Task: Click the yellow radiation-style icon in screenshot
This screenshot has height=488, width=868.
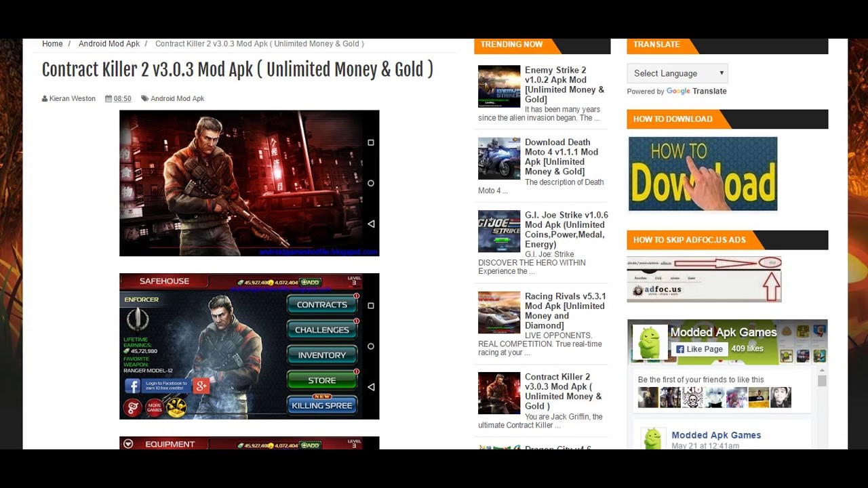Action: 176,407
